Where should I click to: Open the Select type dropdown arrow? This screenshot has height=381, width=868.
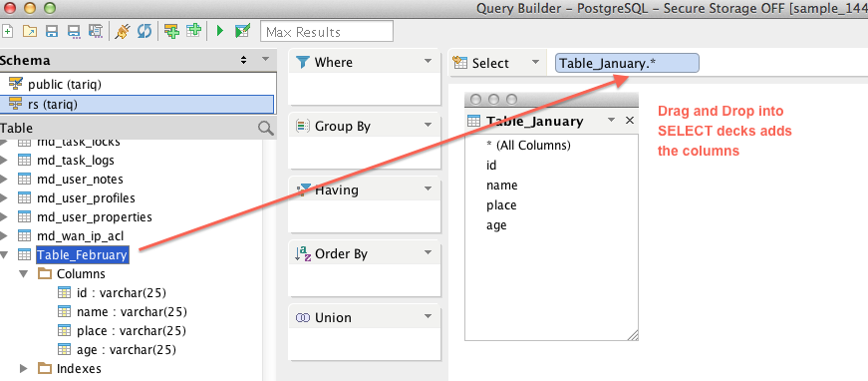point(535,62)
